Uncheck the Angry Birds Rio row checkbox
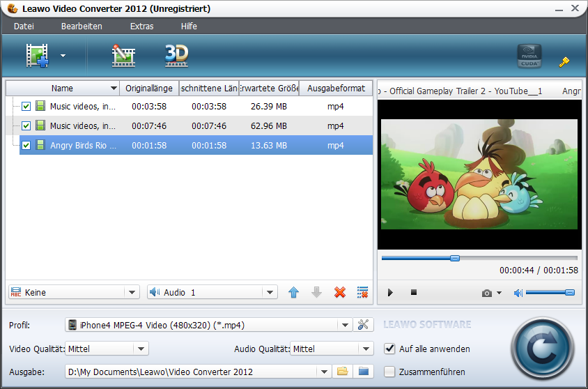This screenshot has width=588, height=389. [26, 145]
